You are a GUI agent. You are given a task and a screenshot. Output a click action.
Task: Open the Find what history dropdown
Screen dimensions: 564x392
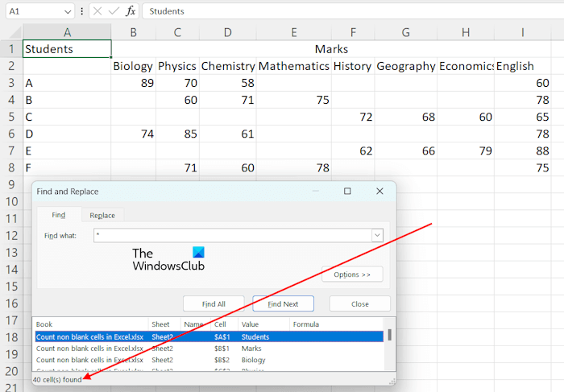(376, 235)
